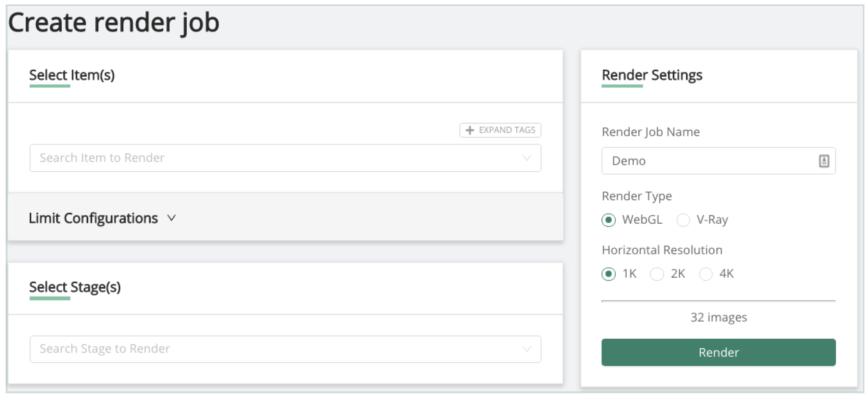This screenshot has width=868, height=395.
Task: Click the 32 images count text
Action: tap(718, 317)
